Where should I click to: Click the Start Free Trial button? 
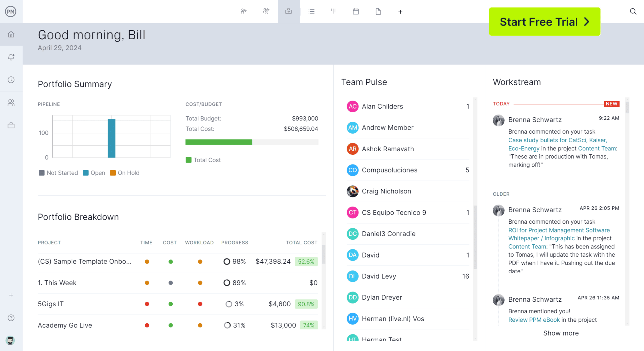click(x=545, y=21)
